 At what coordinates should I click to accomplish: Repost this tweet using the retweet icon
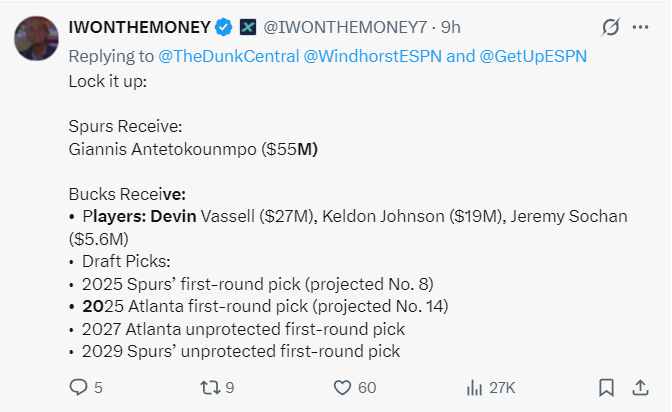pos(210,388)
